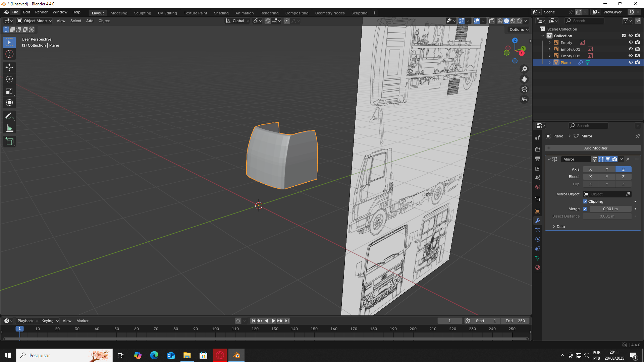The height and width of the screenshot is (362, 644).
Task: Expand the Data section of Mirror
Action: tap(560, 227)
